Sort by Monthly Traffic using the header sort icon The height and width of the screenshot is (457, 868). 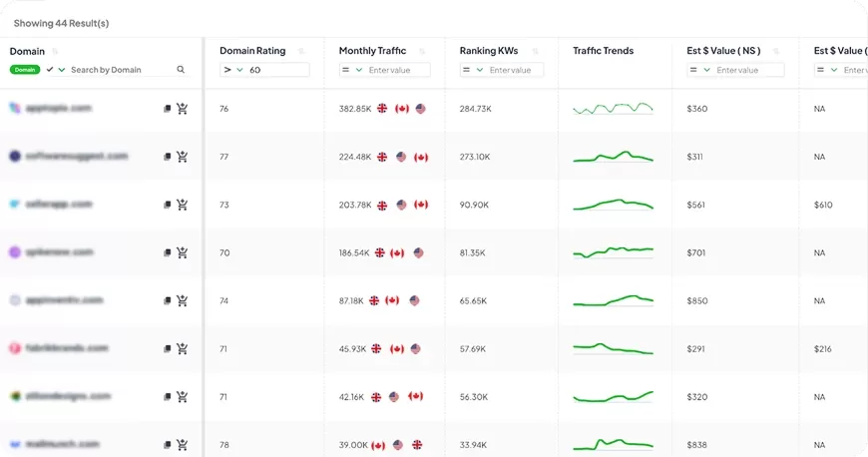point(422,51)
